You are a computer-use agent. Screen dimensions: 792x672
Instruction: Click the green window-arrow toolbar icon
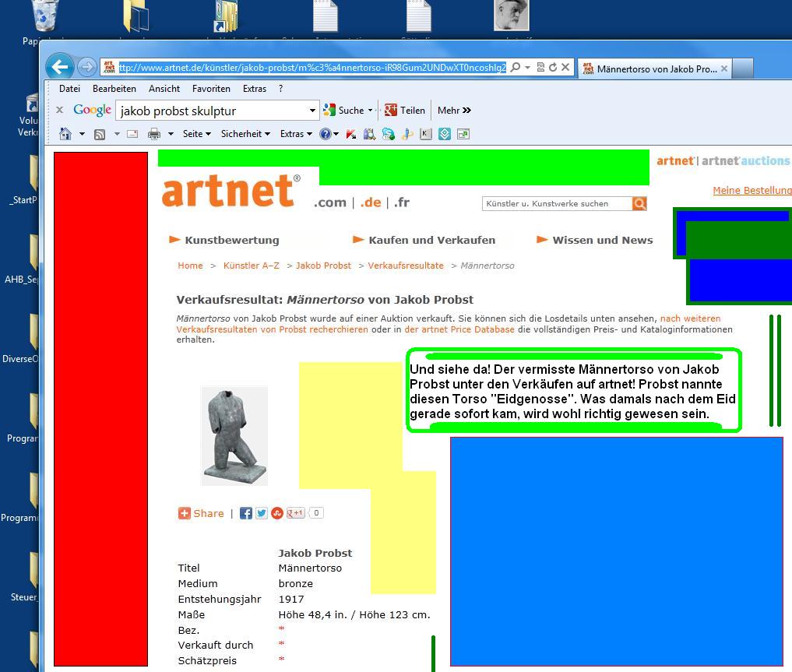(463, 134)
